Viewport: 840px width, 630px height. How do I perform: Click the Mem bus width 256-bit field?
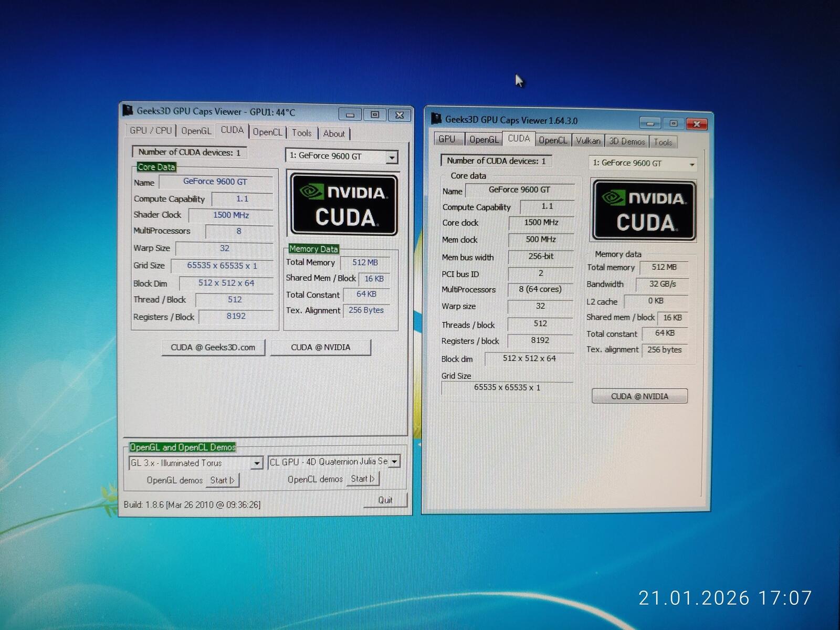[x=541, y=256]
